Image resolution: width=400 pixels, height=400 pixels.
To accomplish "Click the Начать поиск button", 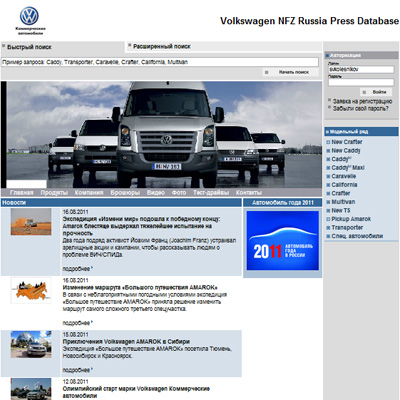I will coord(290,72).
